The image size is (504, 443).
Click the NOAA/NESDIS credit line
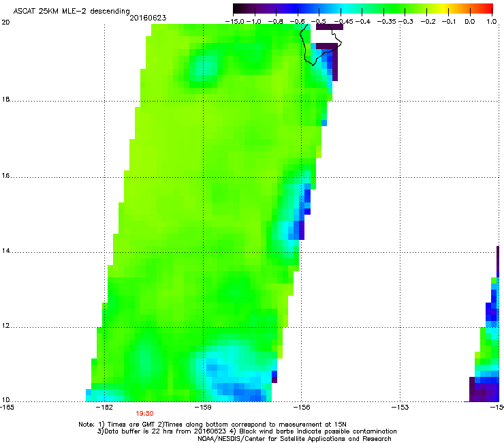(x=294, y=439)
